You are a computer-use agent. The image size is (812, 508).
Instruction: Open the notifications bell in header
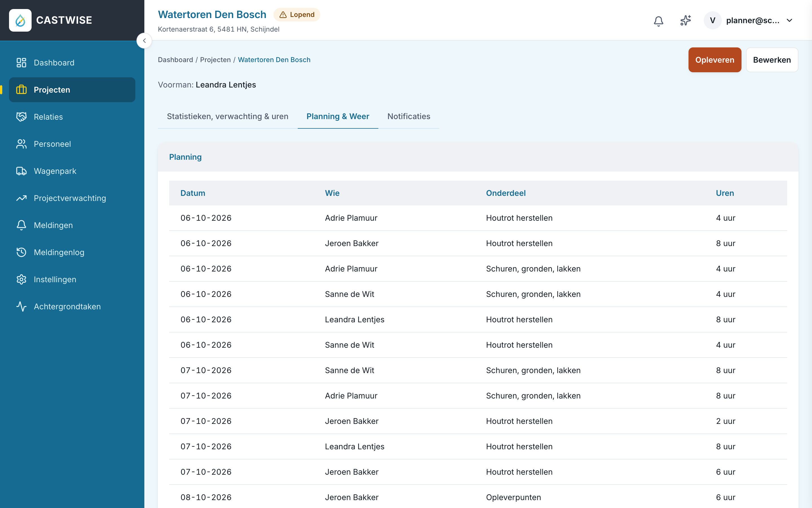[658, 21]
